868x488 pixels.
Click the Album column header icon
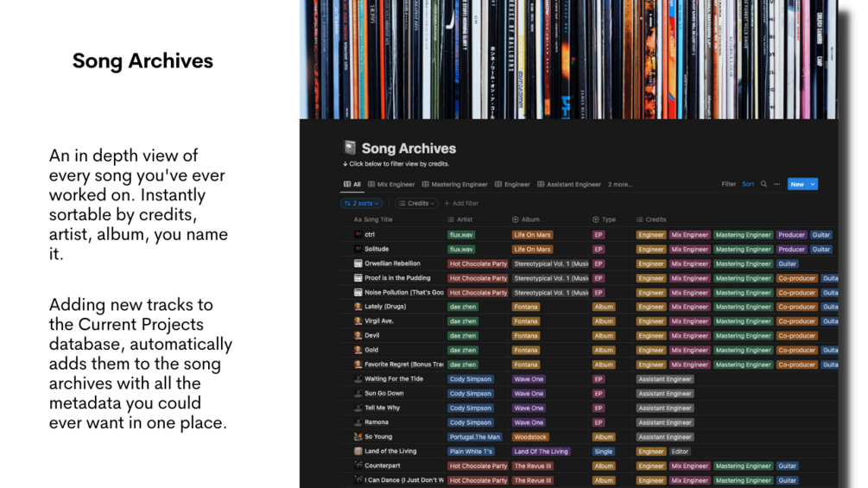click(x=515, y=219)
